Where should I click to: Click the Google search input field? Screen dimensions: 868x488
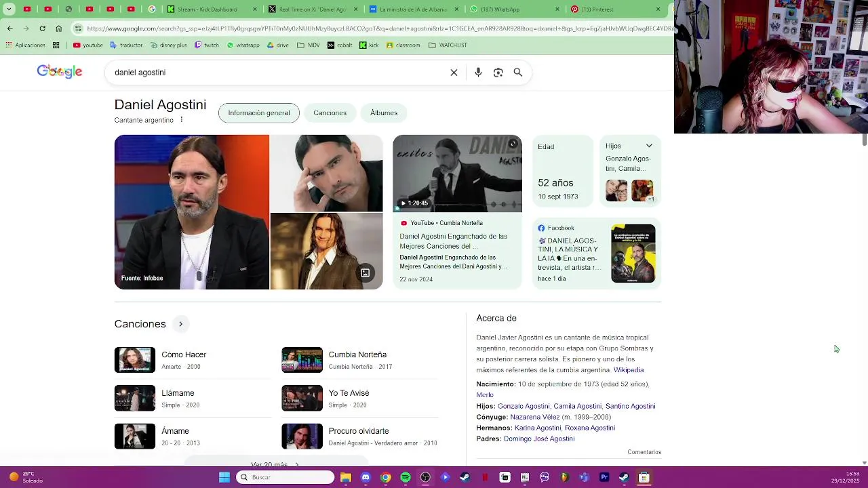coord(278,73)
